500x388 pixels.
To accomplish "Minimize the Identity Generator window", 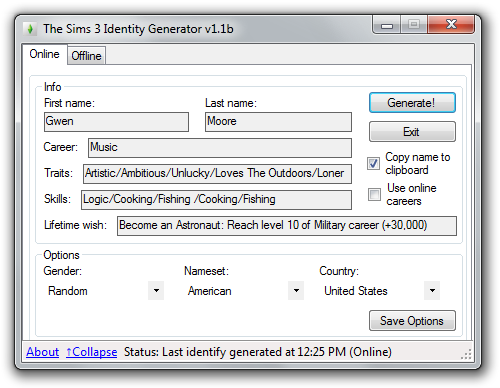I will [387, 25].
